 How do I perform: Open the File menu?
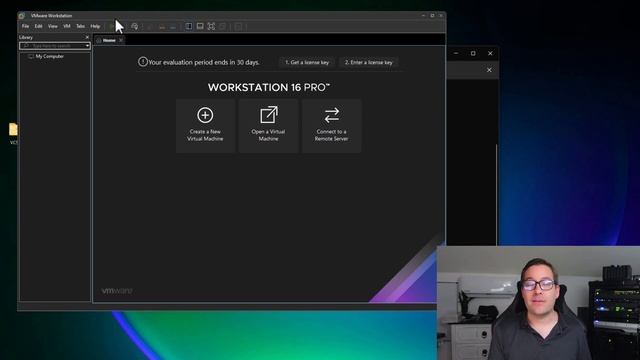(25, 26)
